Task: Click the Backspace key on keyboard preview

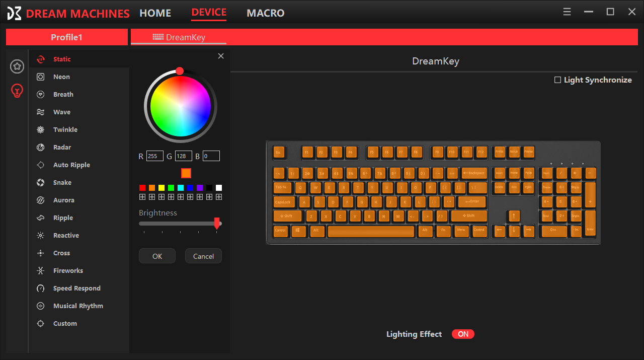Action: pos(474,173)
